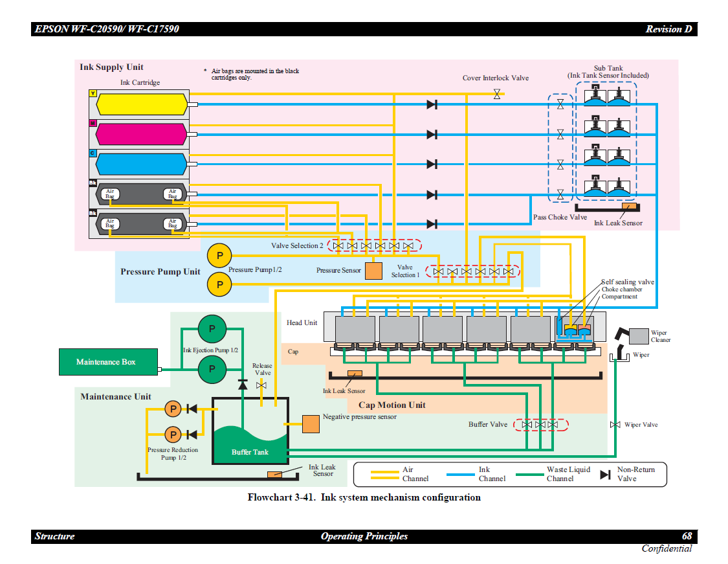Click the cyan ink cartridge

(x=142, y=164)
